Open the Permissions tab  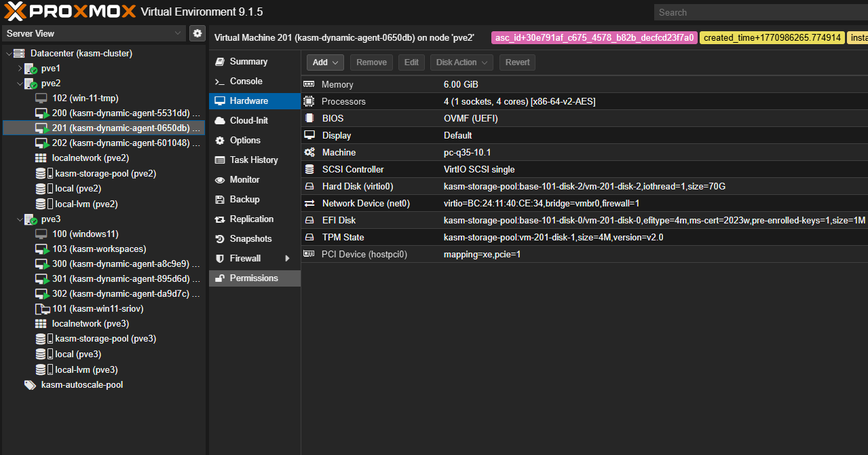click(254, 278)
